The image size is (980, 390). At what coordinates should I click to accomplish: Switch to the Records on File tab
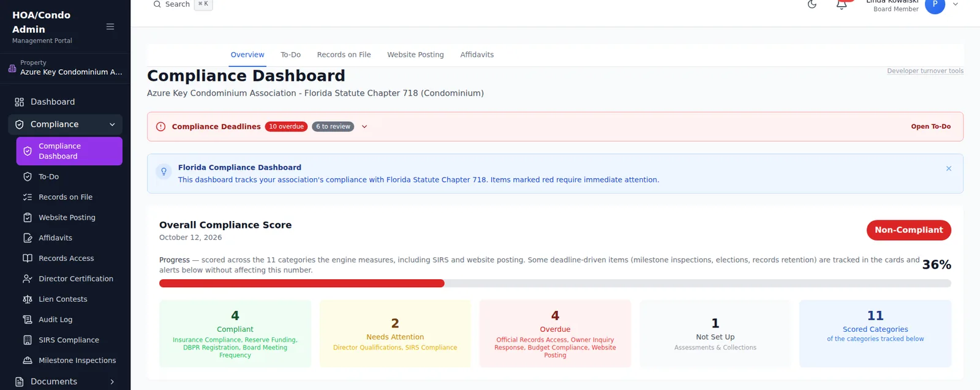click(x=344, y=55)
